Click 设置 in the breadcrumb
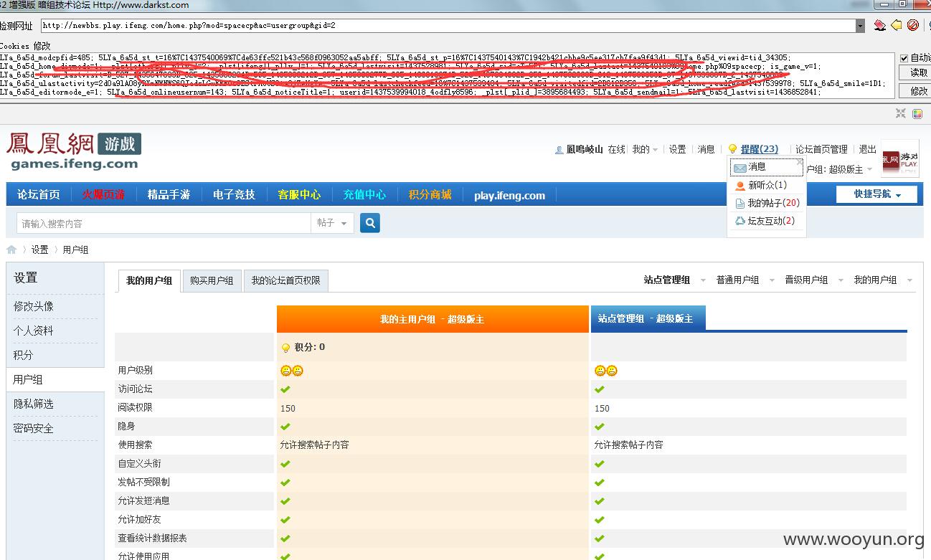Screen dimensions: 931x560 [39, 250]
